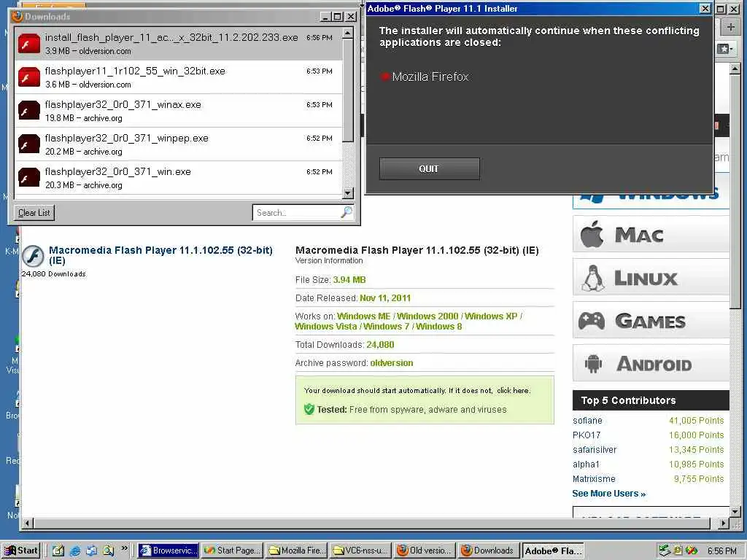The image size is (747, 560).
Task: Click browser bookmarks star button
Action: point(725,49)
